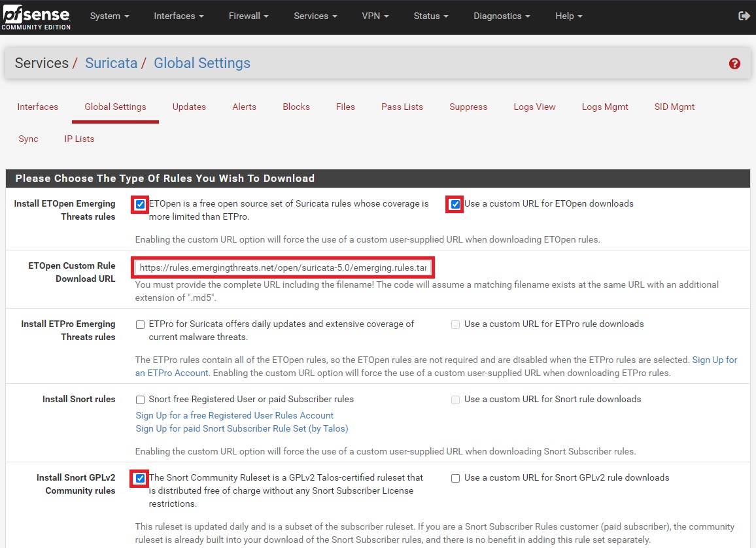
Task: Click 'Install ETOpen Emerging Threats rules' label
Action: pyautogui.click(x=65, y=210)
